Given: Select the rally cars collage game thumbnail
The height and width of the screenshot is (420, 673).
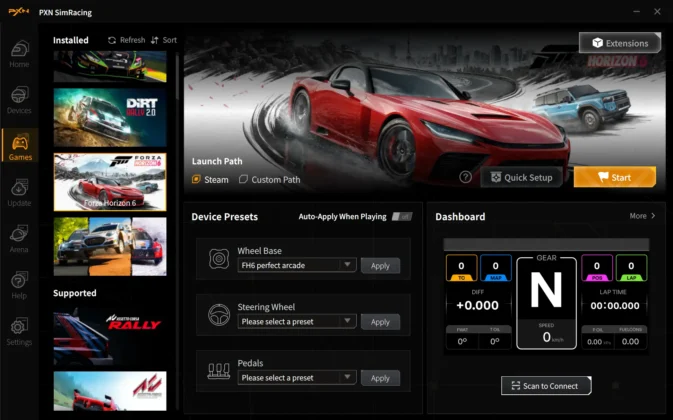Looking at the screenshot, I should tap(110, 246).
